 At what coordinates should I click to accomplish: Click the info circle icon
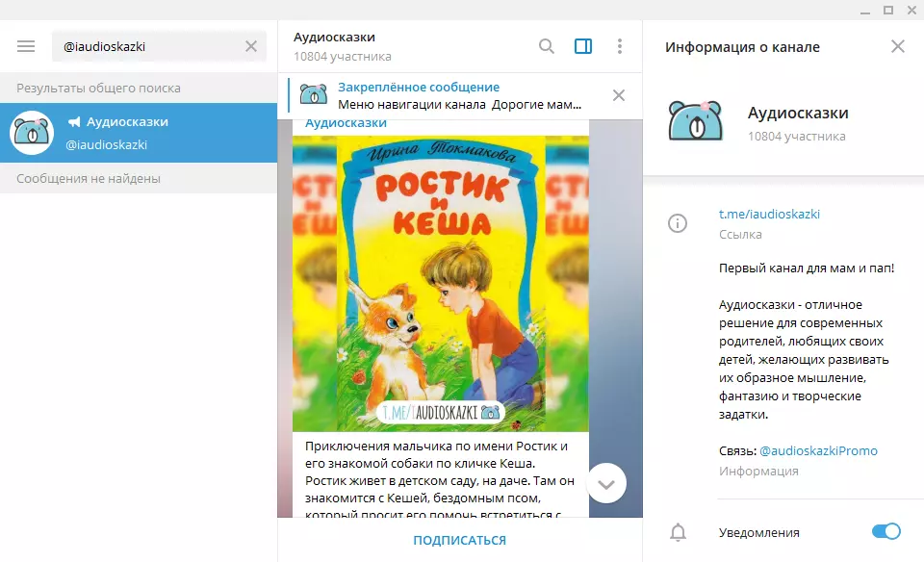coord(678,223)
